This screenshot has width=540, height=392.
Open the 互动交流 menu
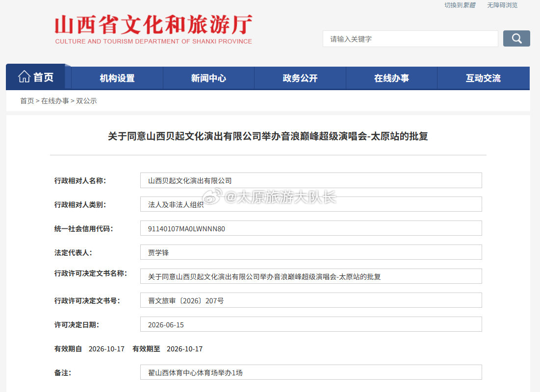[x=483, y=78]
